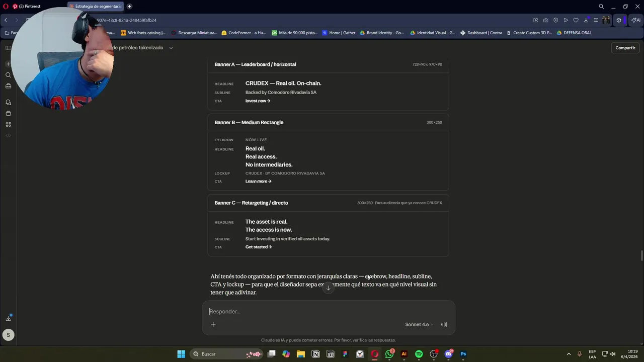Toggle the Claude sidebar panel icon

[8, 48]
